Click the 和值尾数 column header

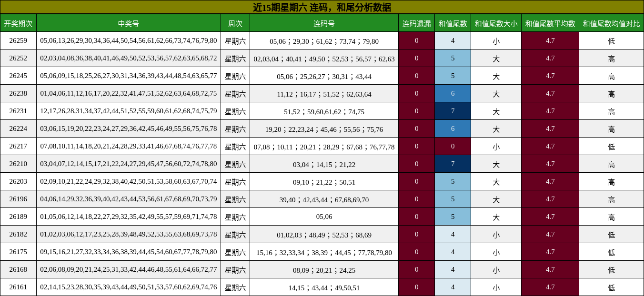click(453, 23)
